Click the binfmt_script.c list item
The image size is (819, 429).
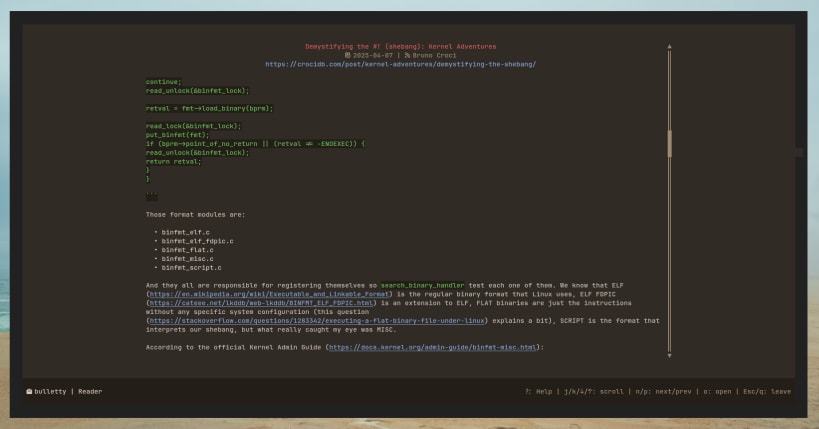click(x=191, y=268)
